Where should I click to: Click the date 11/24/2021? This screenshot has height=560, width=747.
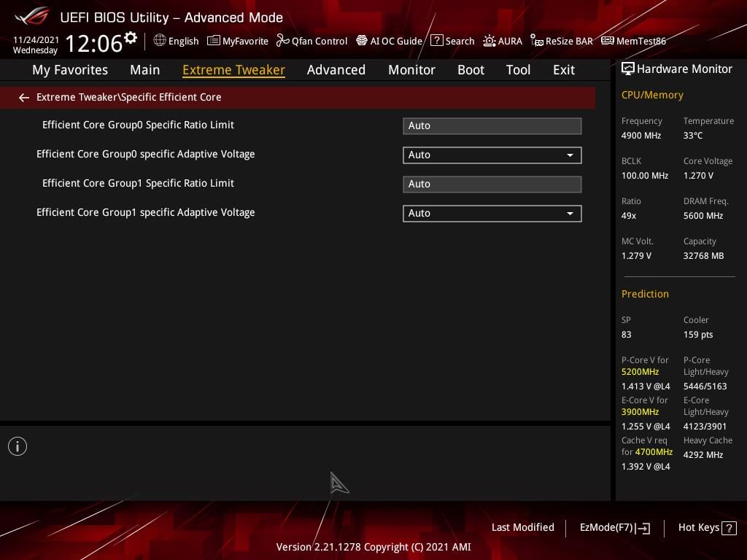(x=36, y=40)
